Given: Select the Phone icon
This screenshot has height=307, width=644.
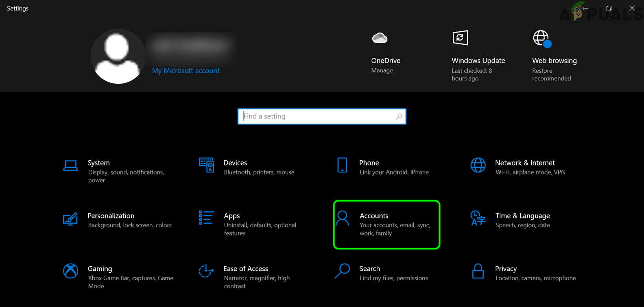Looking at the screenshot, I should pos(342,165).
